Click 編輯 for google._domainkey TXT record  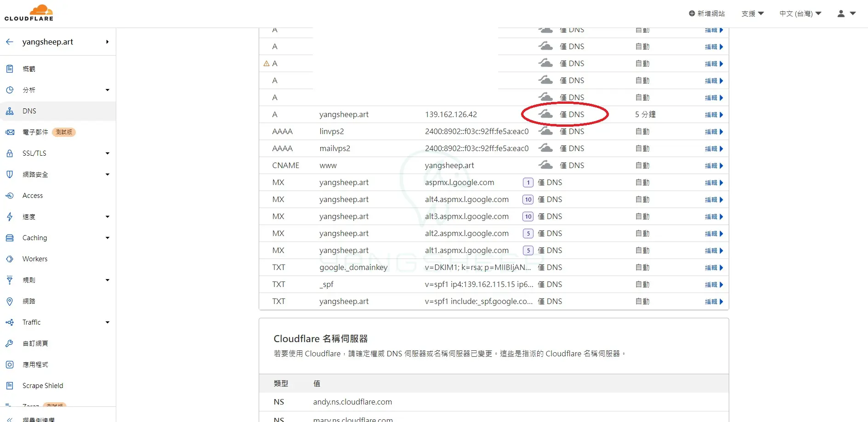pos(714,268)
